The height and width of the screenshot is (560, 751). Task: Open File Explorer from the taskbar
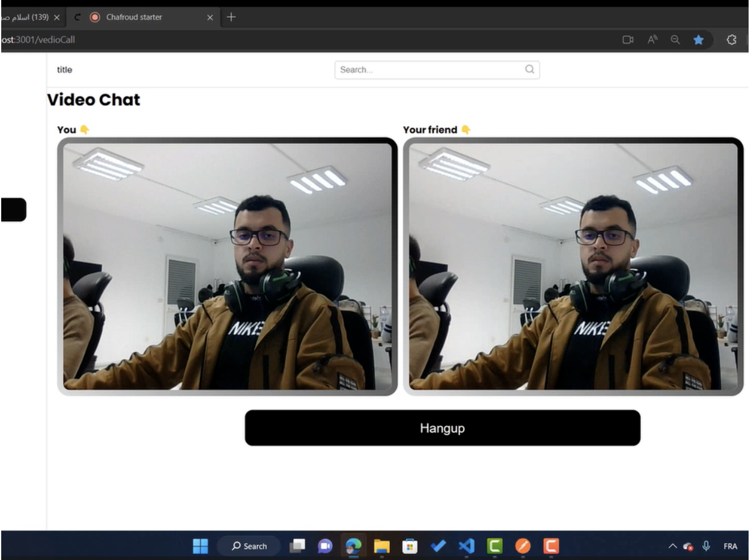[382, 546]
